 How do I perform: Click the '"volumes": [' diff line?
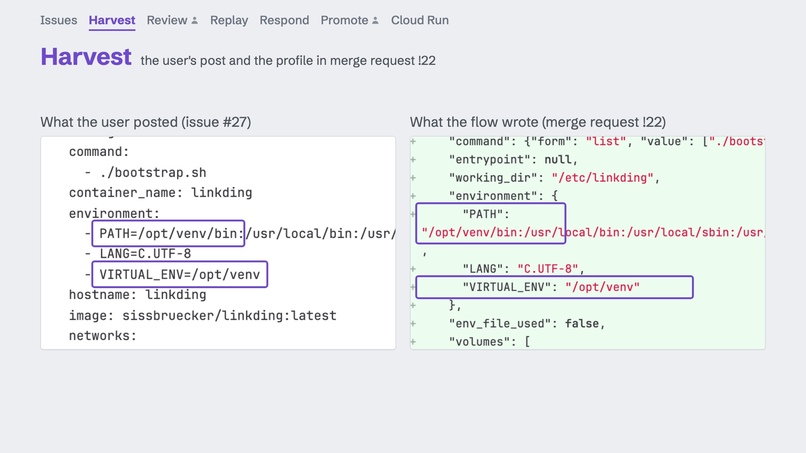(x=489, y=341)
